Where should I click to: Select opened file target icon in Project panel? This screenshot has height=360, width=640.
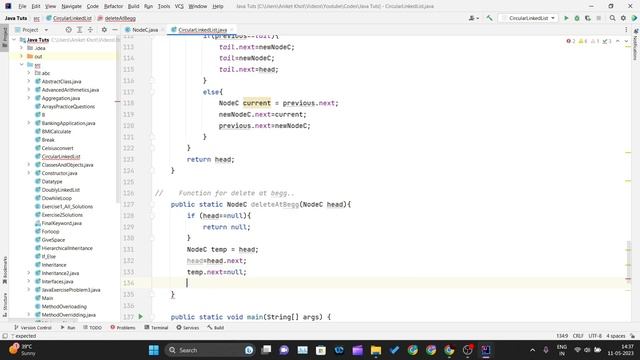tap(69, 30)
